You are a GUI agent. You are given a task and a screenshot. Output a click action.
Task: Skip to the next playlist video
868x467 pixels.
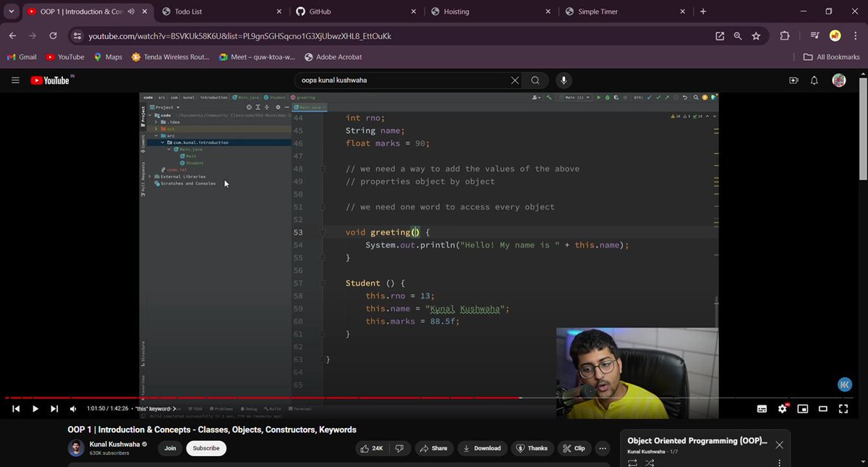pyautogui.click(x=54, y=408)
